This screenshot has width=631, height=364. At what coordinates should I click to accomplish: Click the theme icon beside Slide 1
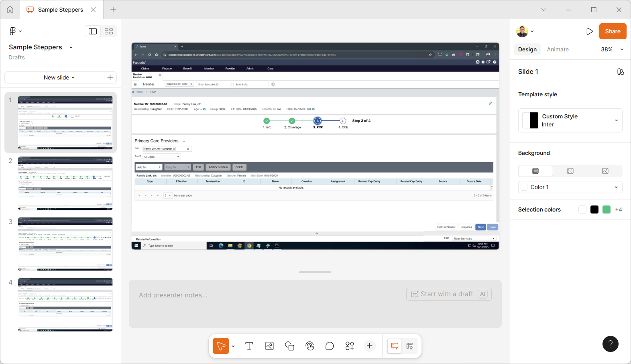click(620, 72)
